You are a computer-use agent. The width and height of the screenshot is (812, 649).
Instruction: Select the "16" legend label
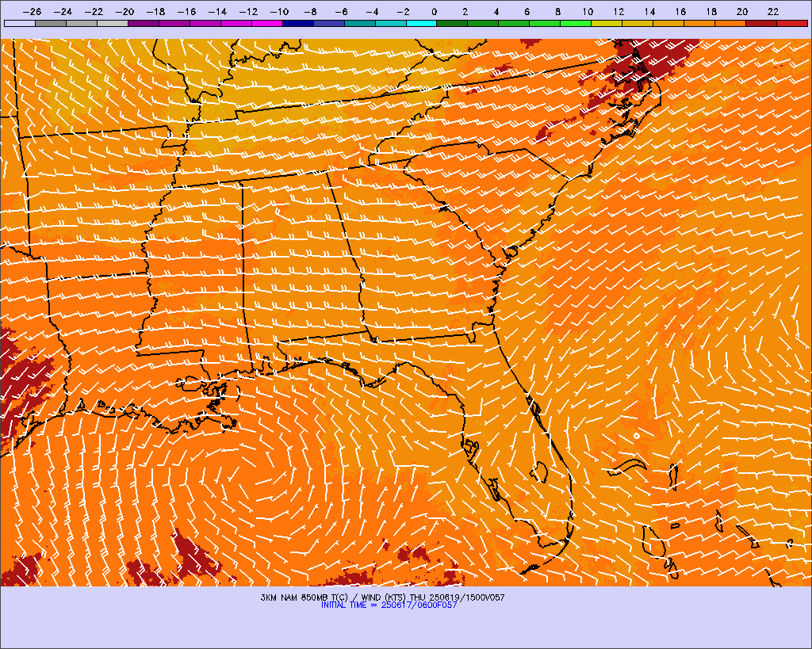point(680,11)
